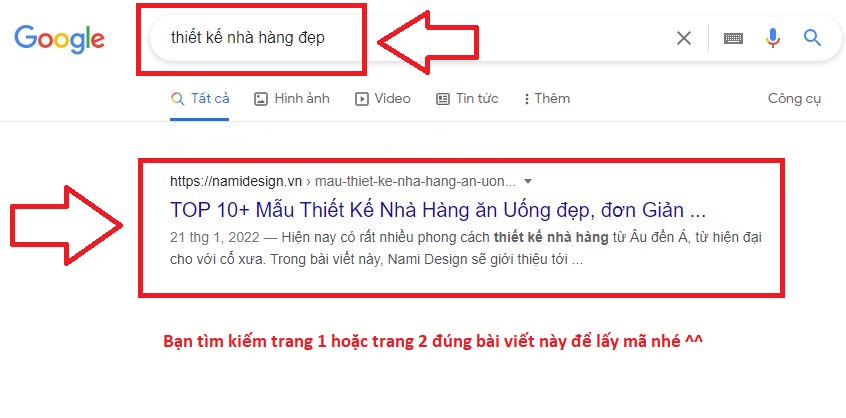Click the snippet text starting '21 thg 1, 2022'
The image size is (846, 418).
[466, 249]
